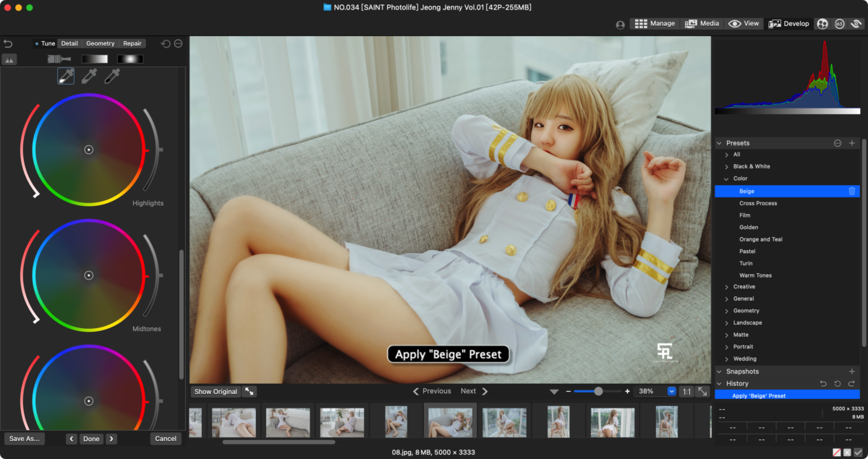Screen dimensions: 868x459
Task: Open the Tune panel more-options ellipsis
Action: click(178, 43)
